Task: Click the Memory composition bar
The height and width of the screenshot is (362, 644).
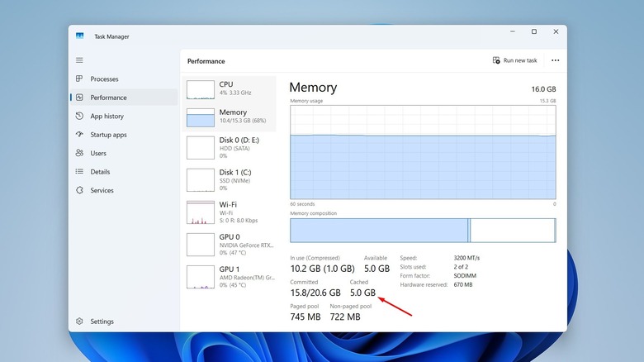Action: pyautogui.click(x=423, y=231)
